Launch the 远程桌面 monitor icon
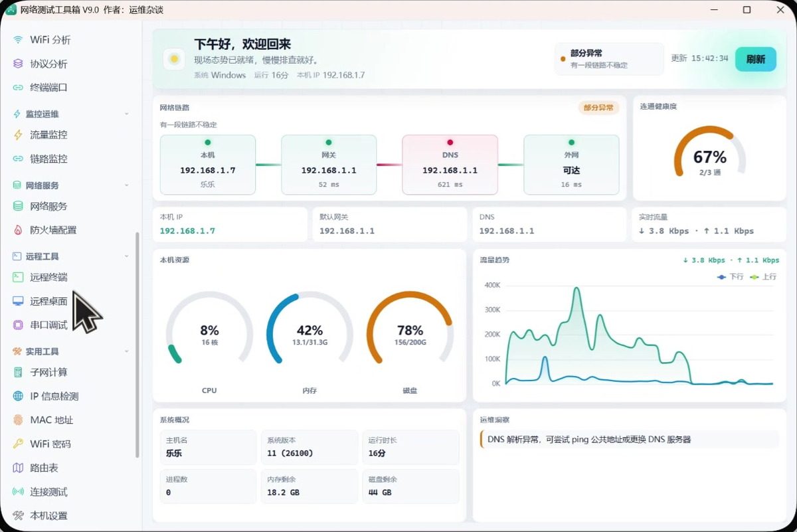 tap(18, 302)
